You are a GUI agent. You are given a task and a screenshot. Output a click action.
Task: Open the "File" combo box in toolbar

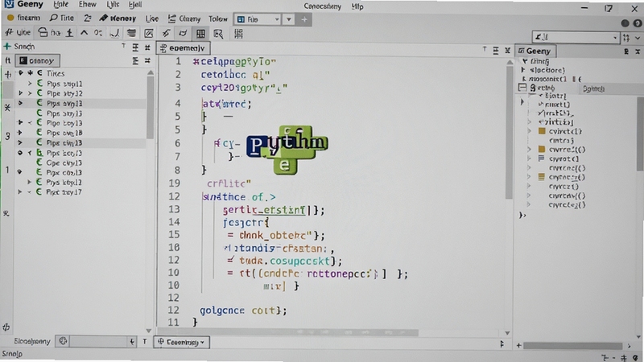tap(257, 19)
